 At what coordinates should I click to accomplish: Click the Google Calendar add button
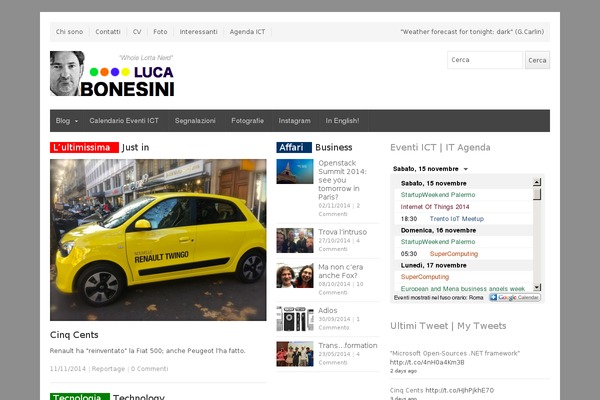click(515, 297)
